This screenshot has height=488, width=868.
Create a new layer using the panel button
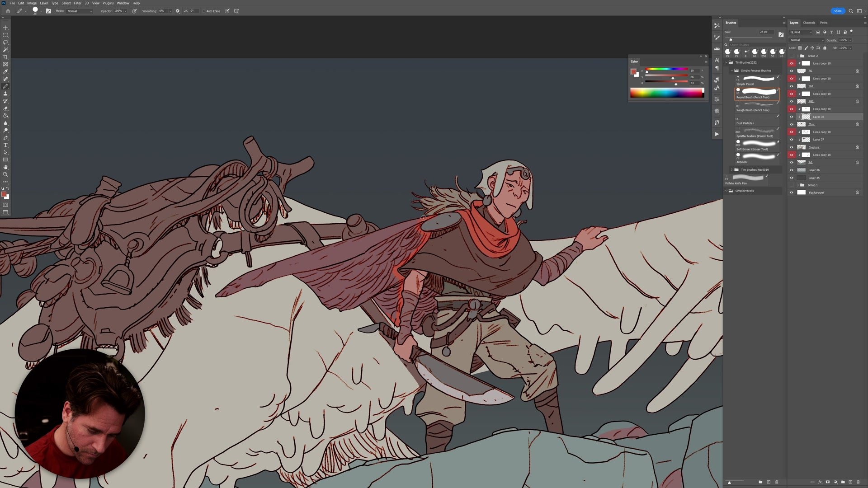point(850,482)
